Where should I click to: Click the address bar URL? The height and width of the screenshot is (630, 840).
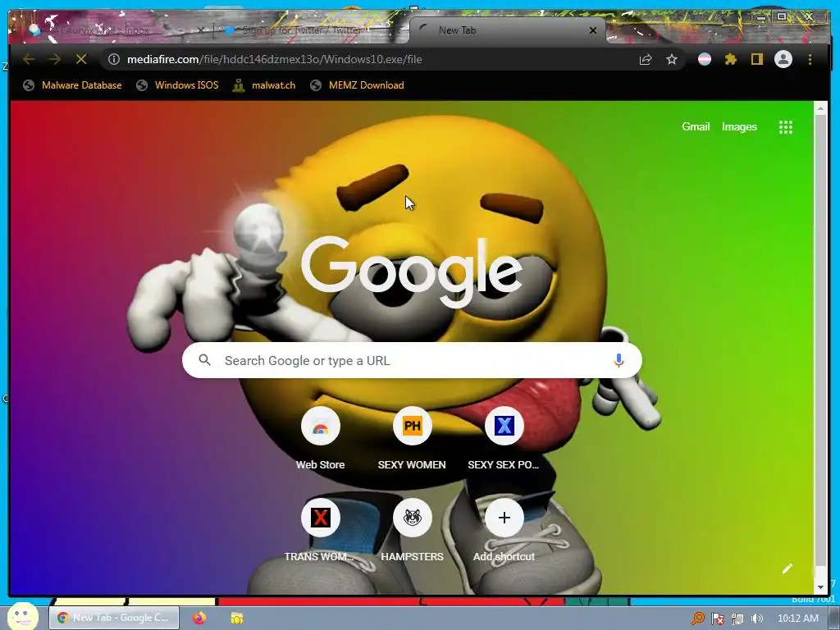pos(274,59)
